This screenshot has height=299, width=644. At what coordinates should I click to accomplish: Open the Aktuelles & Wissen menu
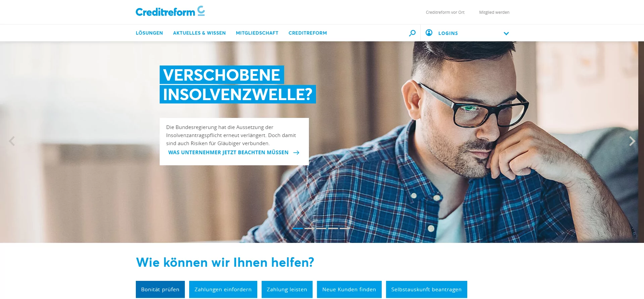[x=199, y=33]
